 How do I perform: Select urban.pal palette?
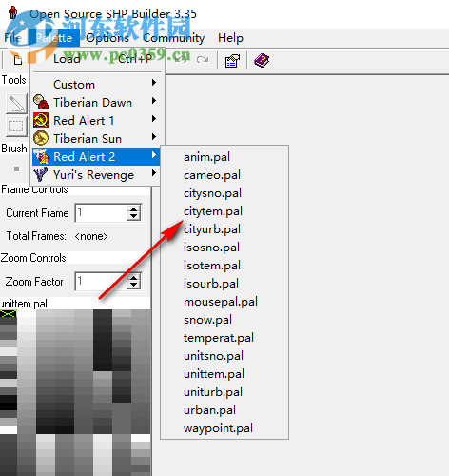coord(224,410)
